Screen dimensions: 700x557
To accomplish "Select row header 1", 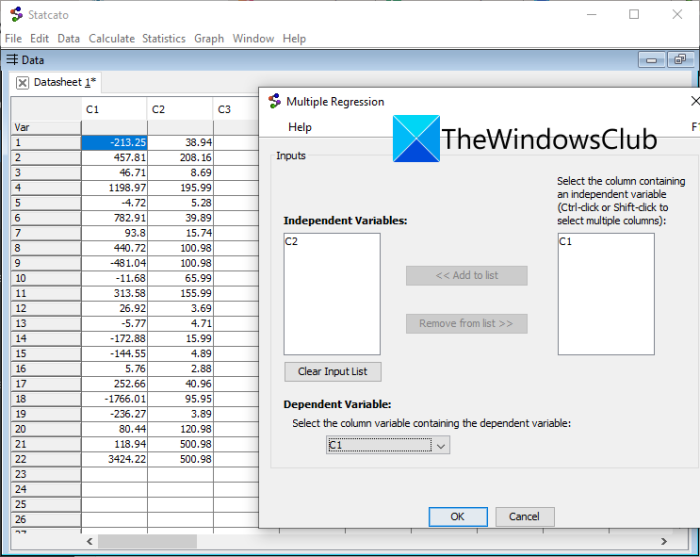I will 46,142.
